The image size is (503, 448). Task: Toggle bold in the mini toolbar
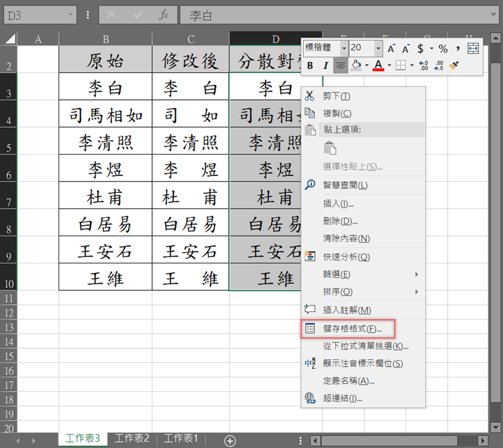[x=310, y=65]
